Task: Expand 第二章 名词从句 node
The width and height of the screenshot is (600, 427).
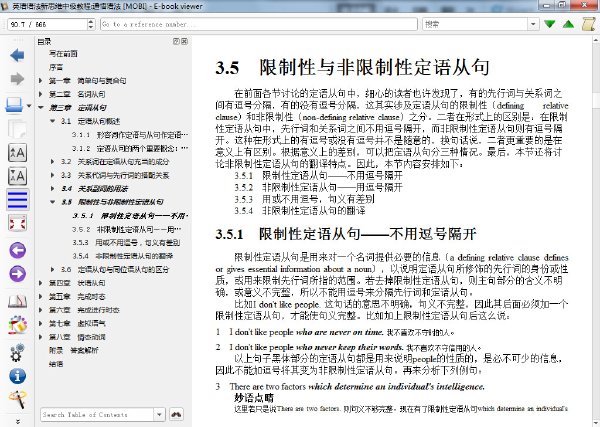Action: [x=41, y=94]
